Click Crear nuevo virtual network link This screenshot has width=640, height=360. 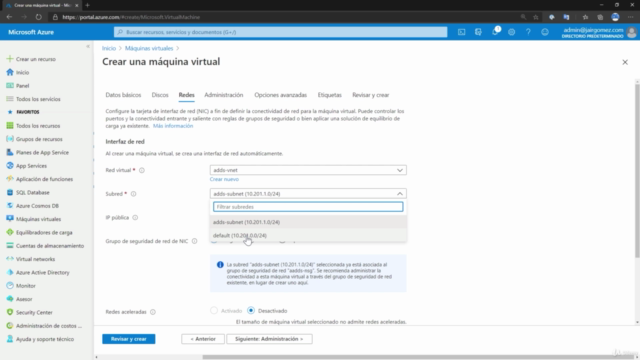[x=224, y=179]
